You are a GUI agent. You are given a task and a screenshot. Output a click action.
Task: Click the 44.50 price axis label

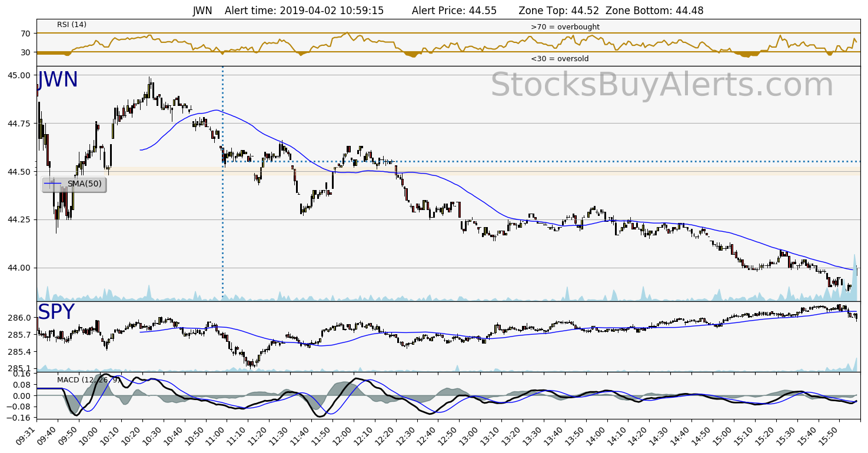pyautogui.click(x=19, y=172)
